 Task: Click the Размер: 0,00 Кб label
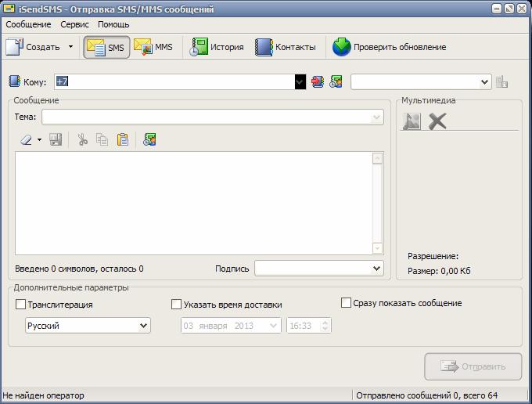[x=439, y=271]
